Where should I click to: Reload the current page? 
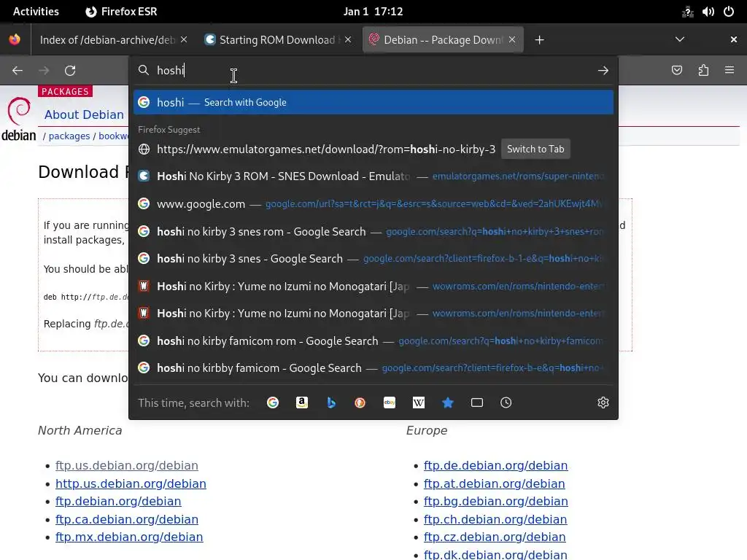click(70, 71)
